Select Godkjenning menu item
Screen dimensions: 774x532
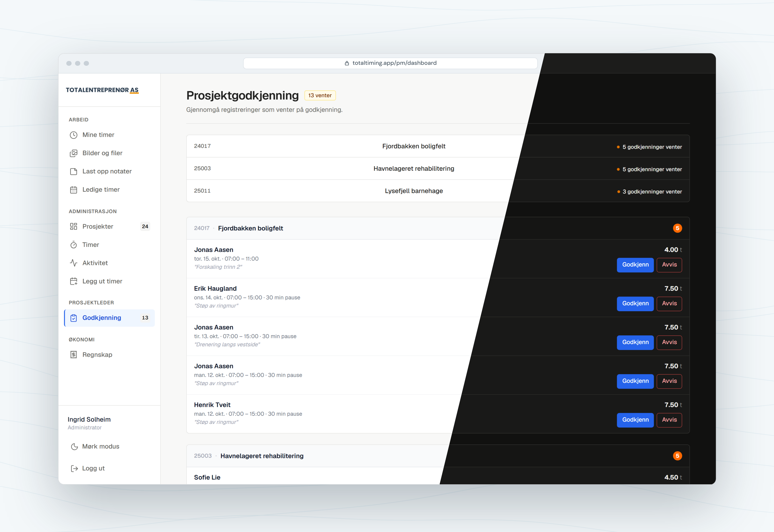pos(109,318)
